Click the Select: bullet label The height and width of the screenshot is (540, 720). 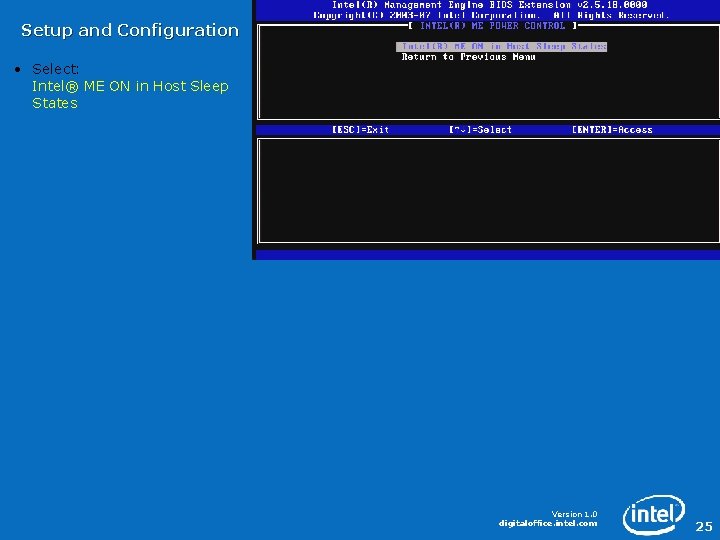(x=56, y=69)
